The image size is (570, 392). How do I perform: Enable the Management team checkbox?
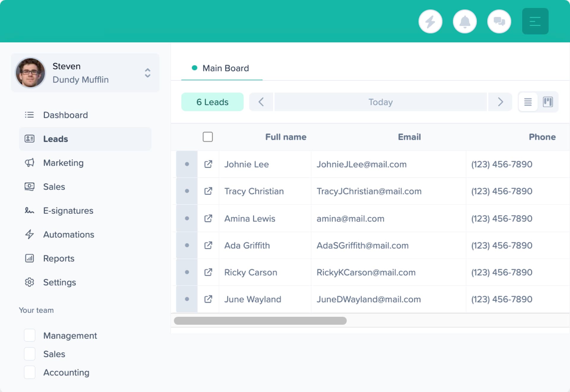pyautogui.click(x=30, y=336)
